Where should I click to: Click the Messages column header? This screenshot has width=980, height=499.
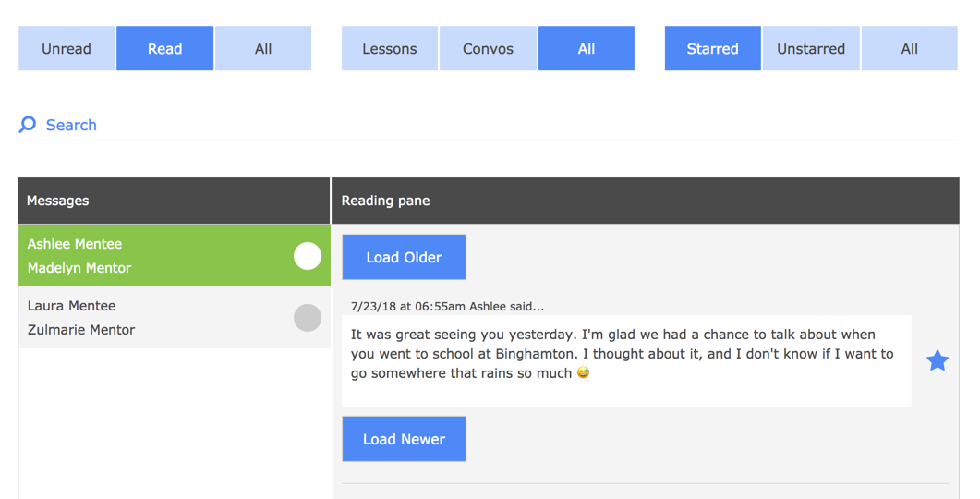[x=174, y=201]
